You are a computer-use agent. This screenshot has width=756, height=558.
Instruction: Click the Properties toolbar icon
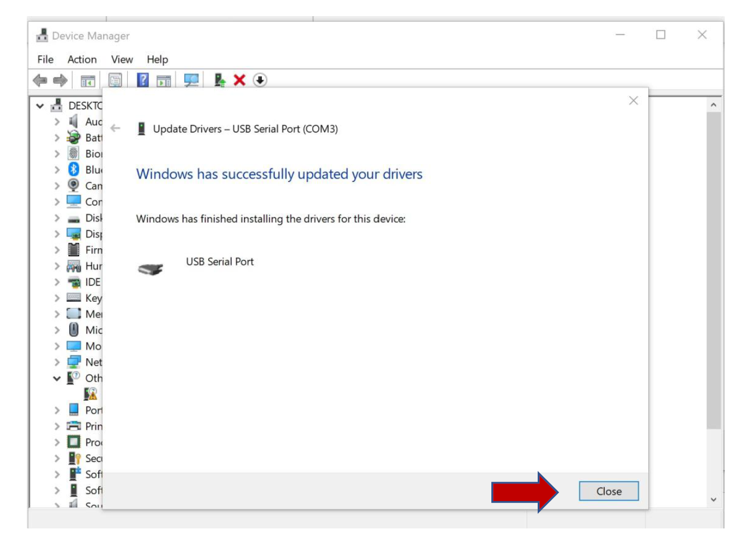(x=115, y=81)
